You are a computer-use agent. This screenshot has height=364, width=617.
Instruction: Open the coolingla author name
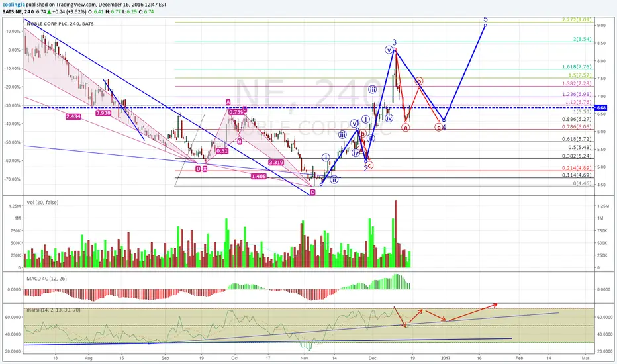click(x=13, y=5)
